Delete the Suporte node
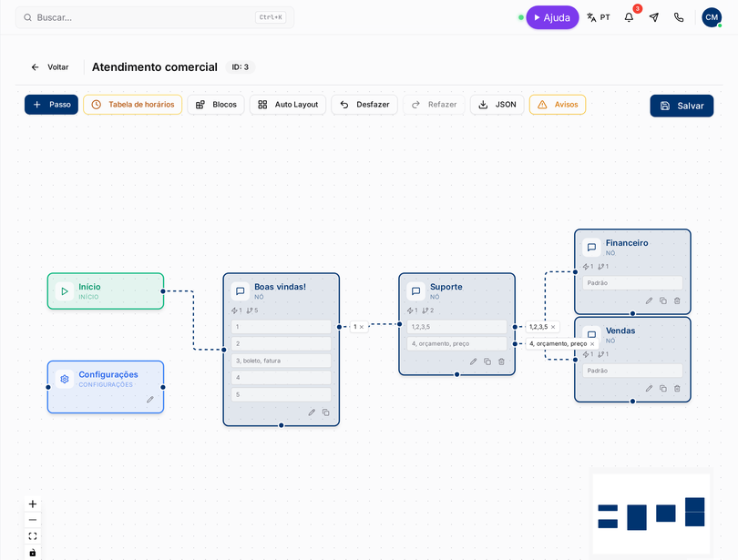The image size is (738, 560). (502, 361)
